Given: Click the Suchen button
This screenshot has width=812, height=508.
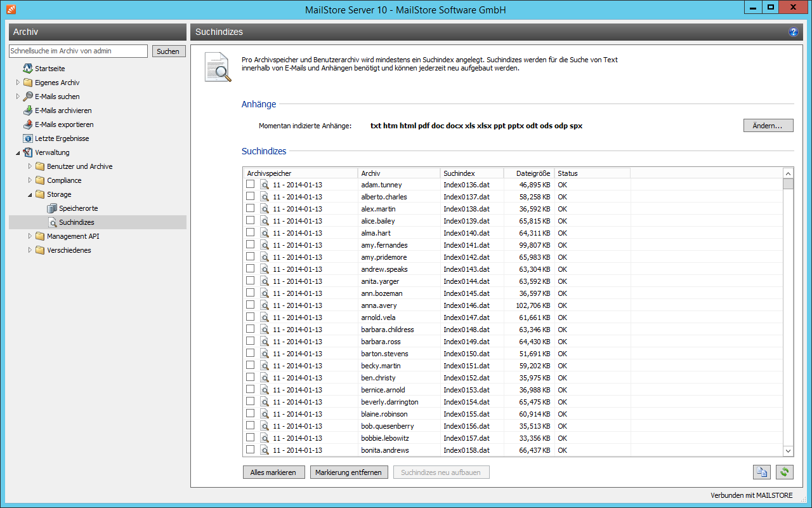Looking at the screenshot, I should tap(168, 51).
